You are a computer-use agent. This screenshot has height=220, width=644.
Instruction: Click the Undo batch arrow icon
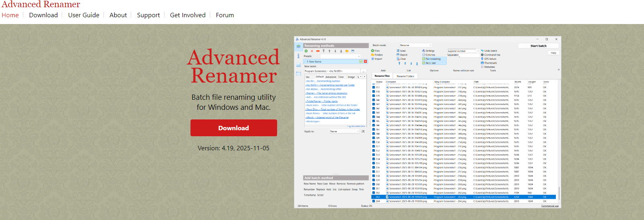coord(482,51)
